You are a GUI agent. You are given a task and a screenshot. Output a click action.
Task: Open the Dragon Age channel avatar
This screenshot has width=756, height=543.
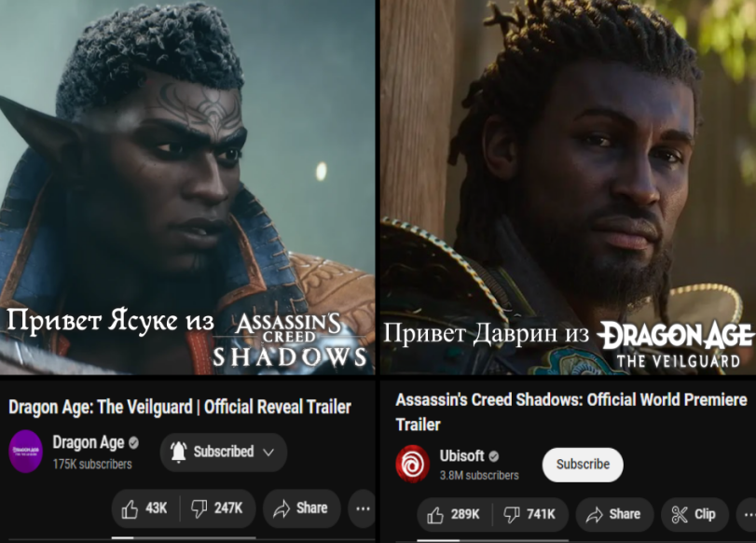click(x=26, y=452)
